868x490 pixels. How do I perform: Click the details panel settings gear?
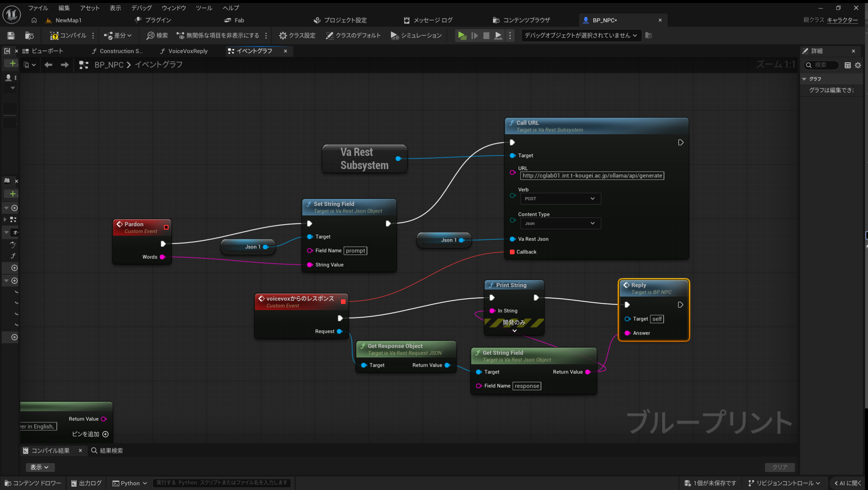(858, 65)
